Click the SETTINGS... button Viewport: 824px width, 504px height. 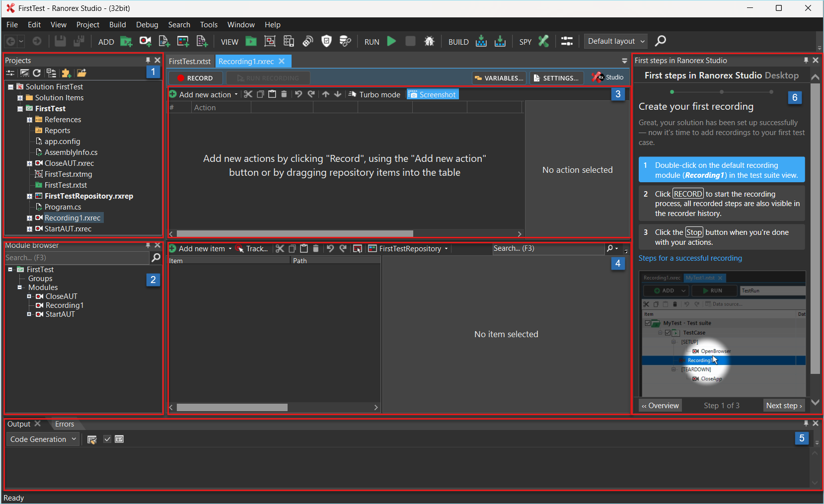(556, 78)
